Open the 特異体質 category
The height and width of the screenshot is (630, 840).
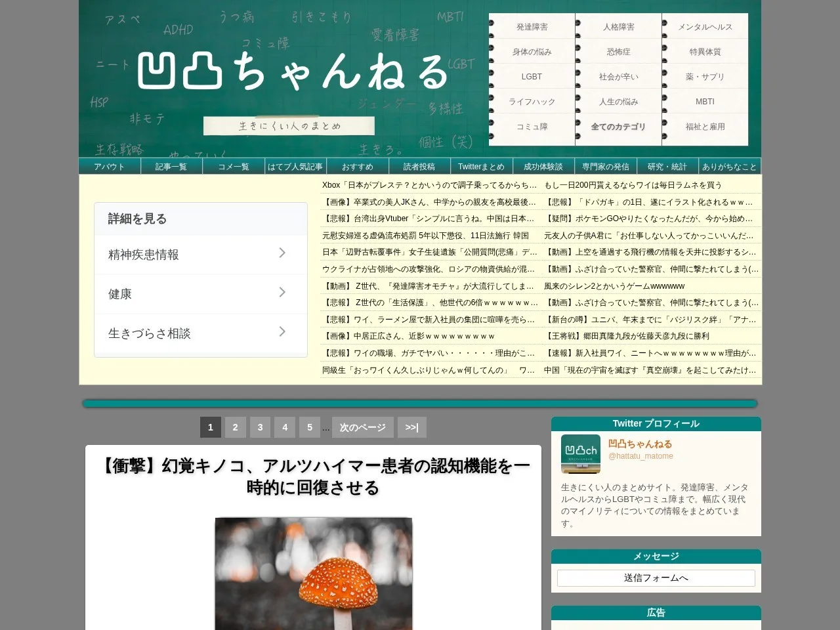(705, 52)
